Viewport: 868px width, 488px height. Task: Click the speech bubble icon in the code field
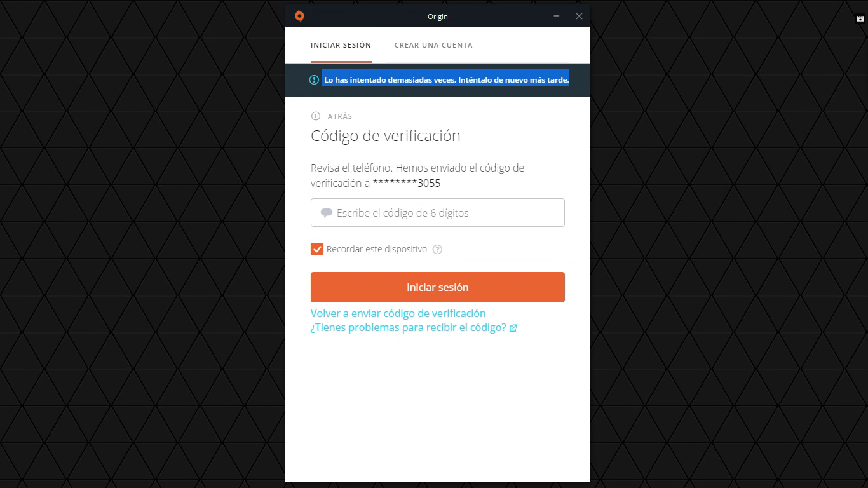[327, 213]
